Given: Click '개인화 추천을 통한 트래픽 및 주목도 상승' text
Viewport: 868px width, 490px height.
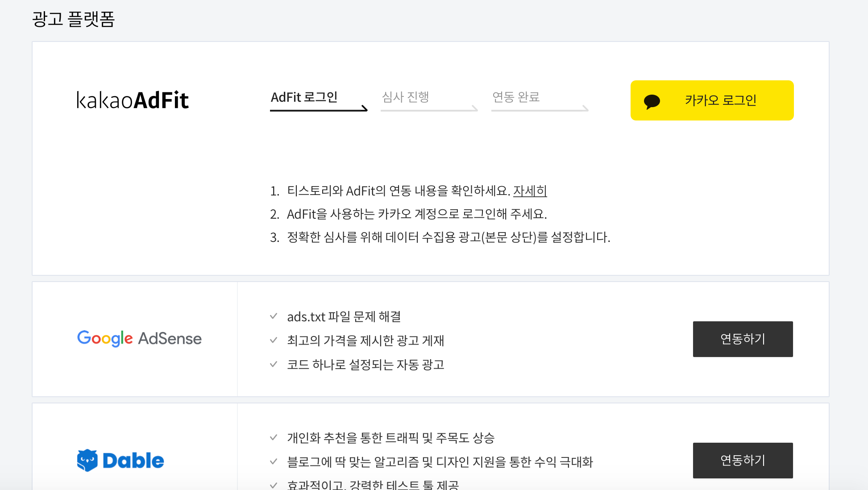Looking at the screenshot, I should tap(390, 438).
